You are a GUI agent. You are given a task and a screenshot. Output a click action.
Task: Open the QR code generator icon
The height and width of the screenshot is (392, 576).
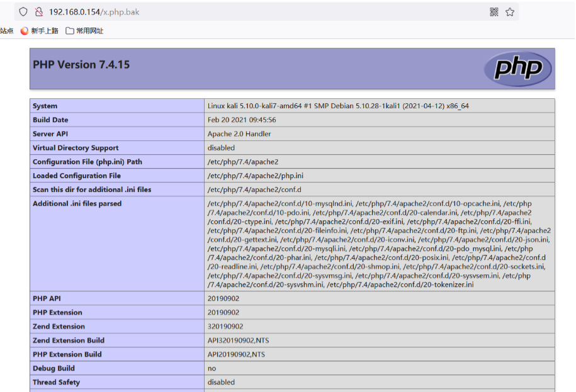tap(494, 12)
